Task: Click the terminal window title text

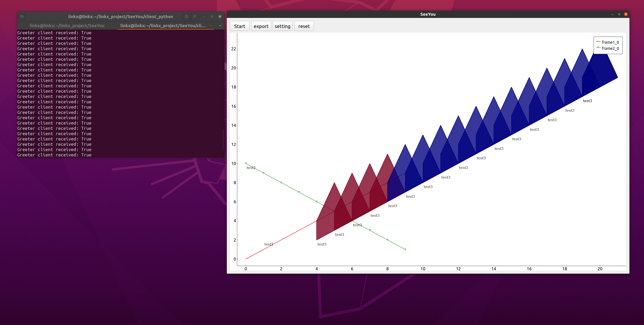Action: tap(121, 17)
